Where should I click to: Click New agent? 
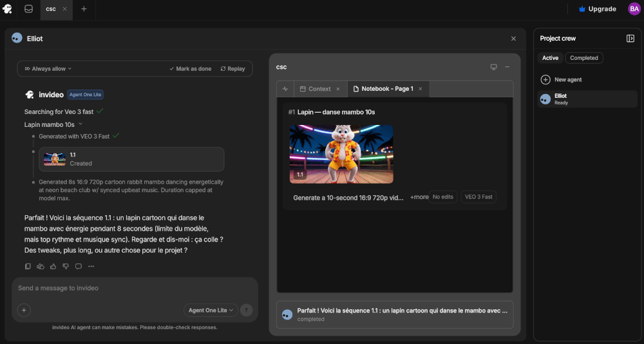point(561,80)
